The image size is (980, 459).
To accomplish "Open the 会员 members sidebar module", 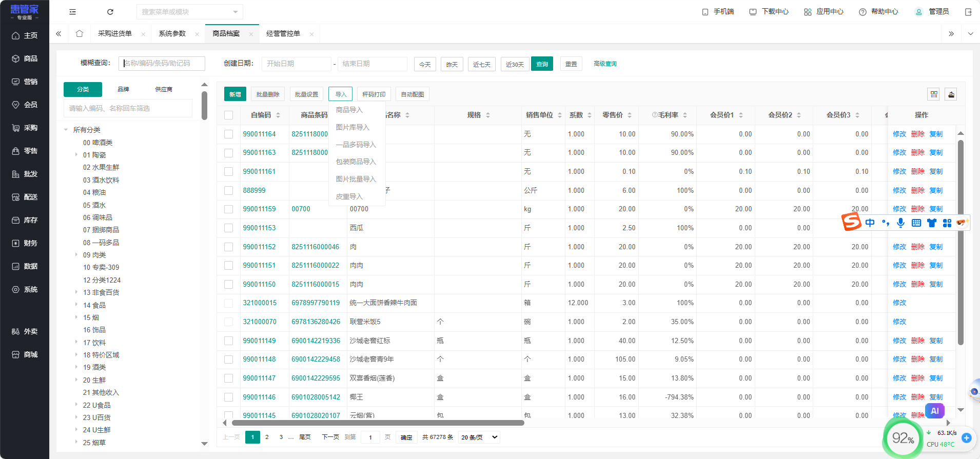I will [x=25, y=105].
